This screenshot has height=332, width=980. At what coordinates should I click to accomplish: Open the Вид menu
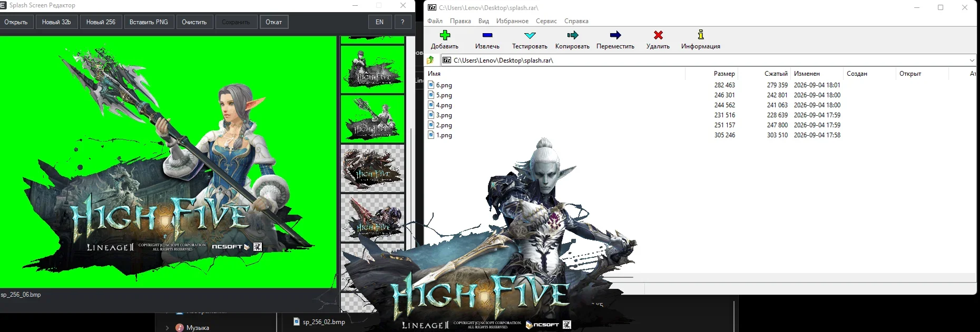coord(484,21)
